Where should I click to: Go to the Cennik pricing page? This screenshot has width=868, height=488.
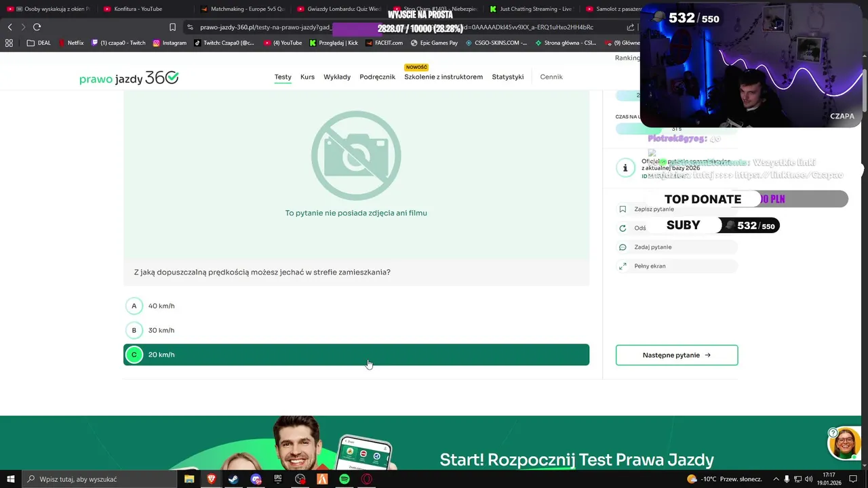pos(551,77)
